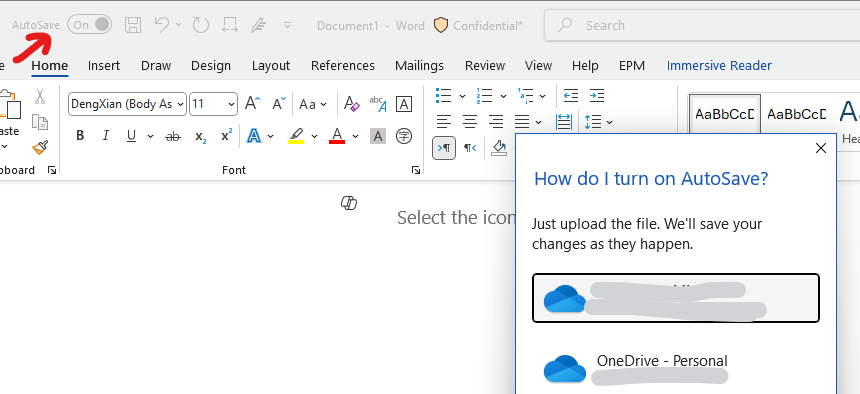
Task: Click the Copy icon
Action: point(39,122)
